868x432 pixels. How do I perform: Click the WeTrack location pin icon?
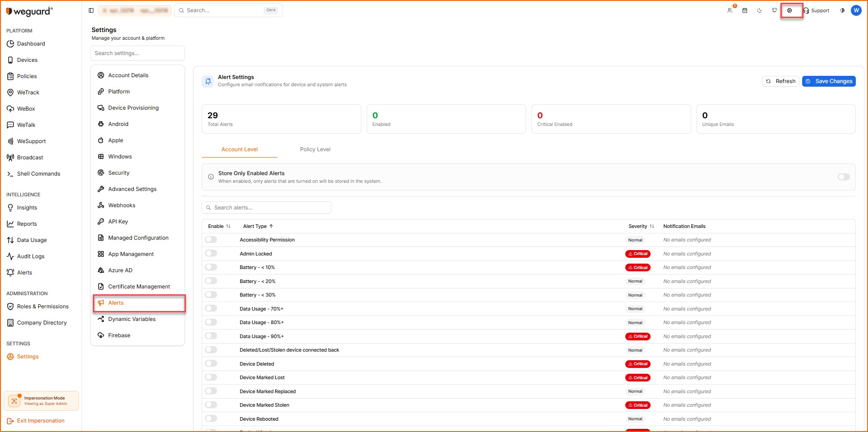10,93
